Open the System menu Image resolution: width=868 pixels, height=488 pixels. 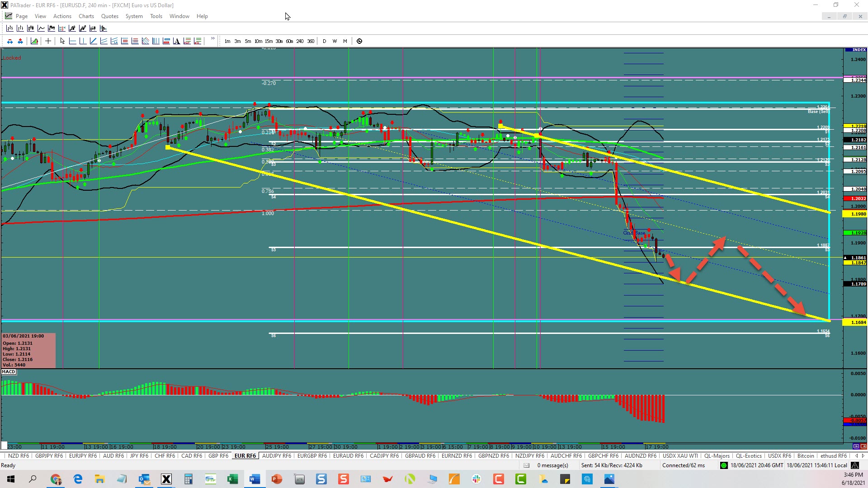tap(134, 16)
